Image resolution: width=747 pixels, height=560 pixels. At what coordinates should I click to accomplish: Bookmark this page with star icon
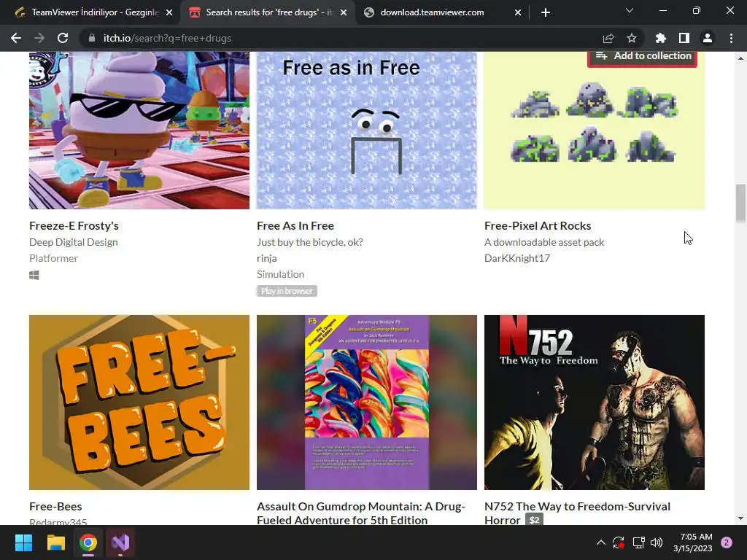click(x=632, y=38)
